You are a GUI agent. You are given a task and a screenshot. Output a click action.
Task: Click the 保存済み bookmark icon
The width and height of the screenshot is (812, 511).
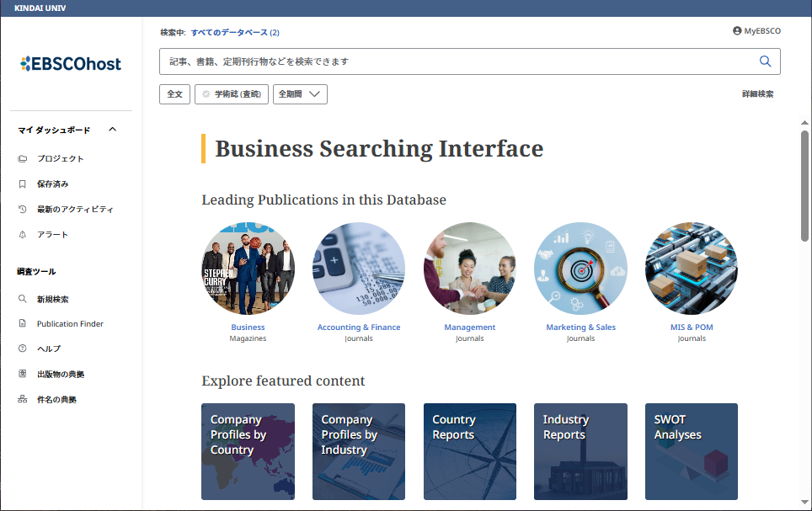tap(22, 184)
